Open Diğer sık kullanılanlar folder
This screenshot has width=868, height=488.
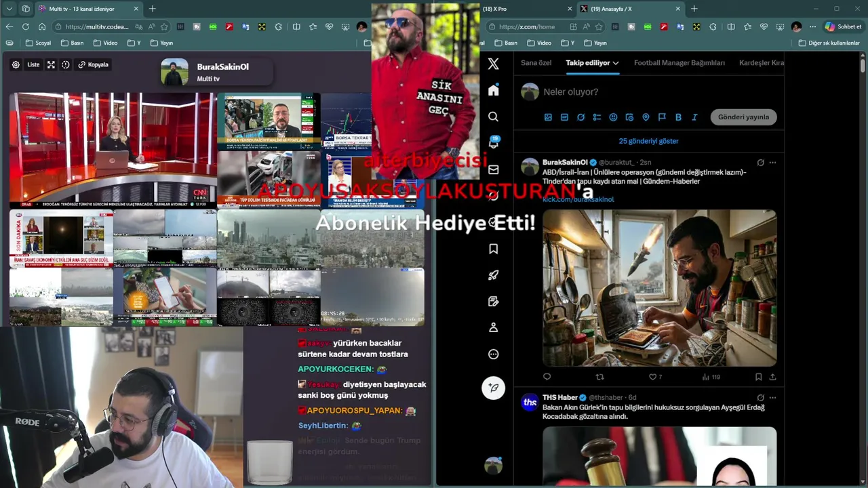coord(829,43)
